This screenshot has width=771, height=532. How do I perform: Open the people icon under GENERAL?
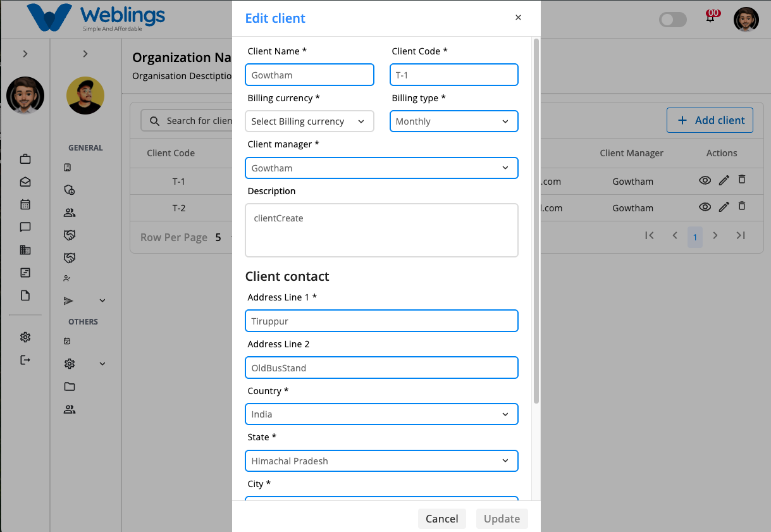click(70, 213)
